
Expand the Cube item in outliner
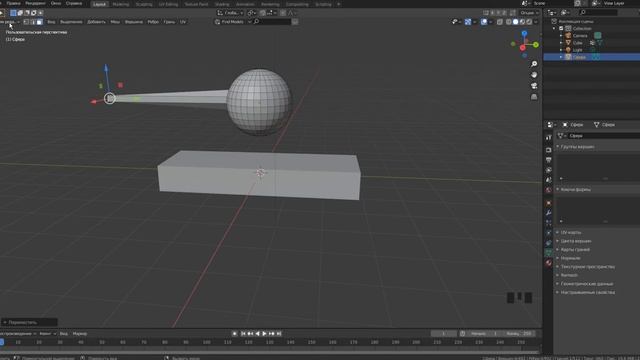coord(561,42)
